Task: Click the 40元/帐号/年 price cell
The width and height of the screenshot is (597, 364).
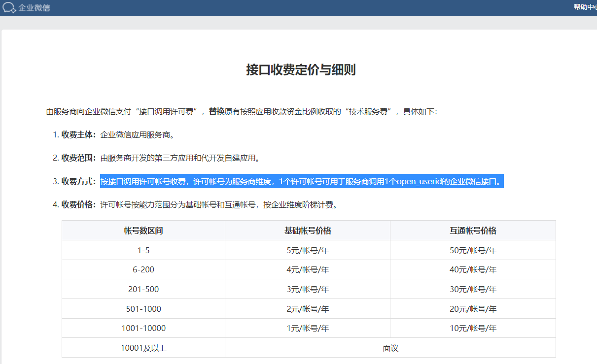Action: click(473, 270)
